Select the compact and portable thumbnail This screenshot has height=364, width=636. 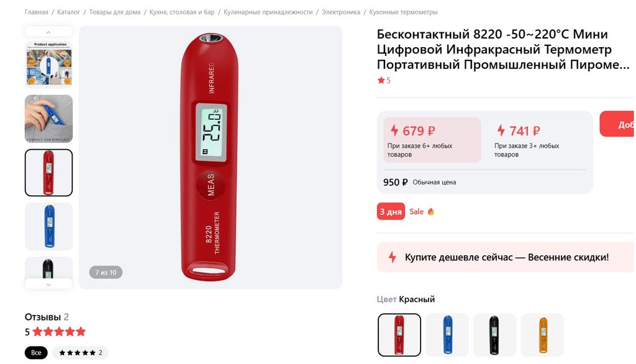point(48,119)
